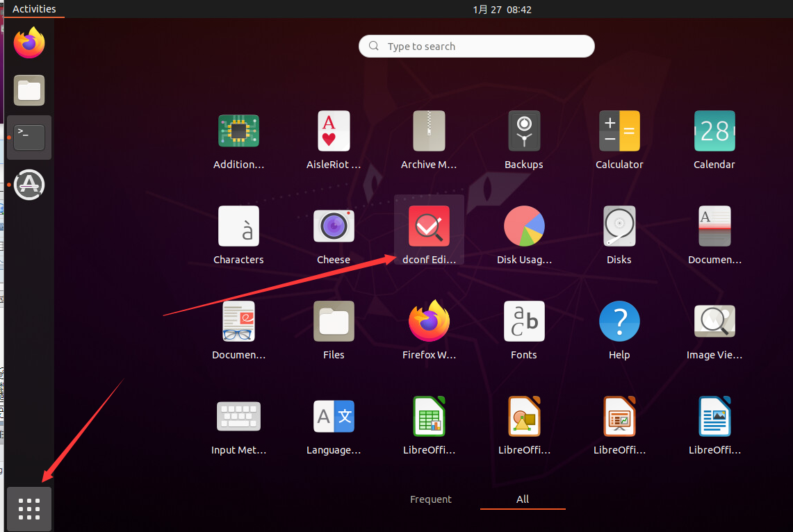
Task: Open the clock and date menu
Action: pos(502,9)
